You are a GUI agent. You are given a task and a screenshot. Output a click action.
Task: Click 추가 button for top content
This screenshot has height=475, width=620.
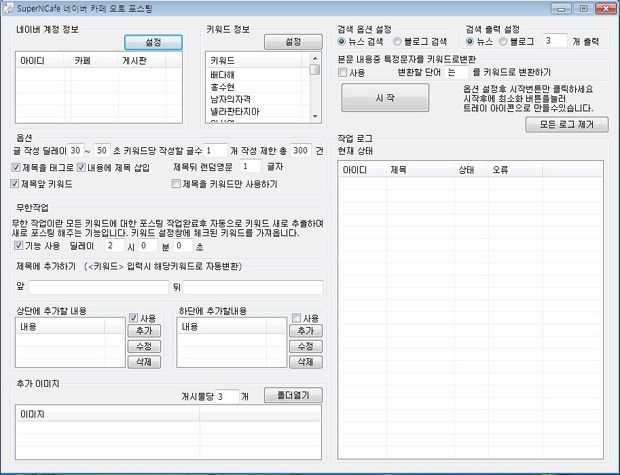pyautogui.click(x=144, y=331)
